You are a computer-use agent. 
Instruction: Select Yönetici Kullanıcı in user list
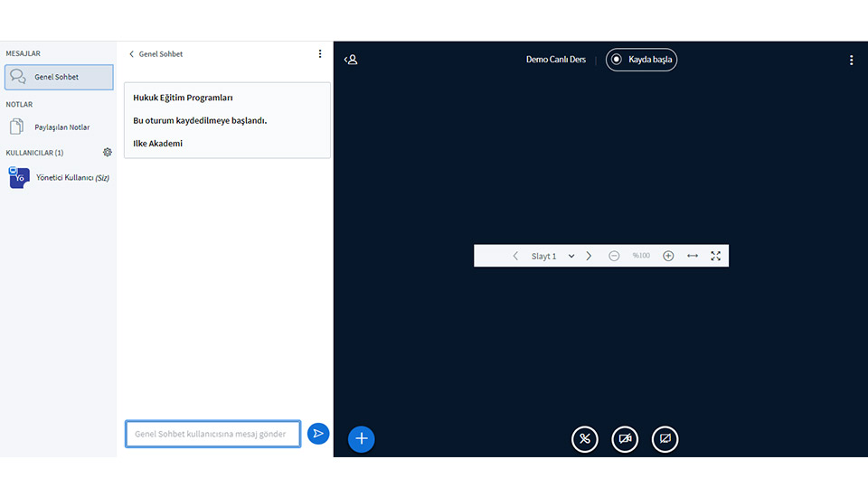pos(59,178)
